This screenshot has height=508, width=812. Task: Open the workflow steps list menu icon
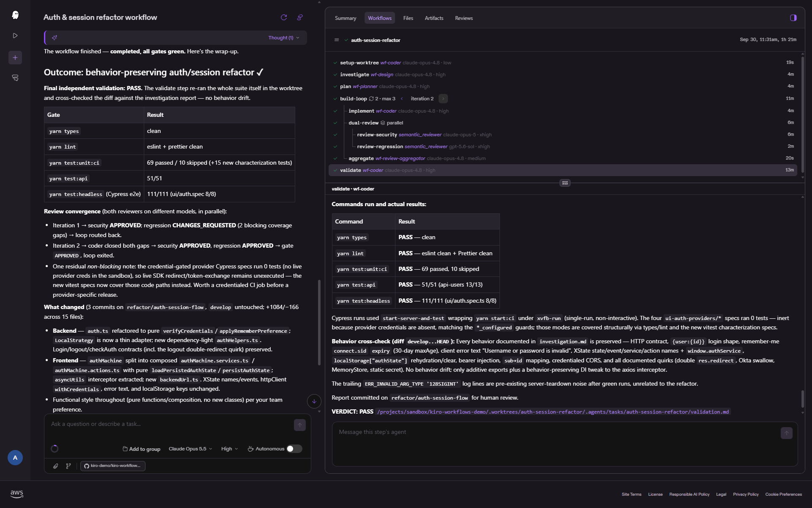(337, 40)
